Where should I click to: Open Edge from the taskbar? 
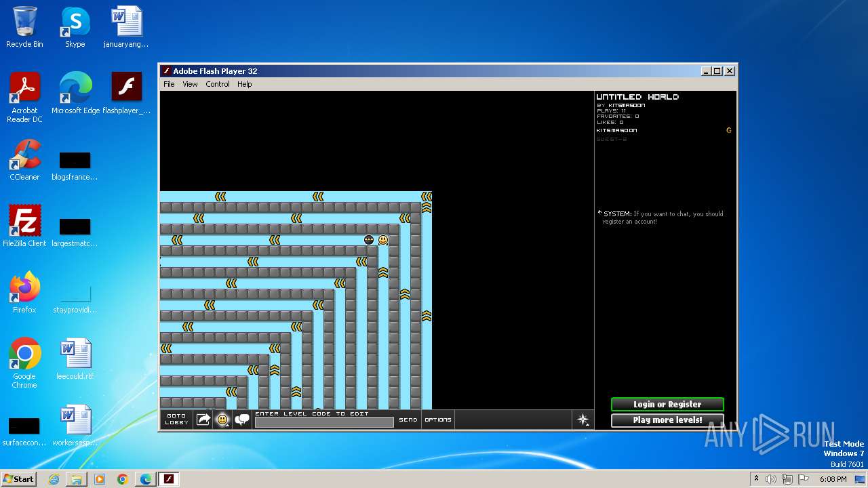tap(146, 479)
